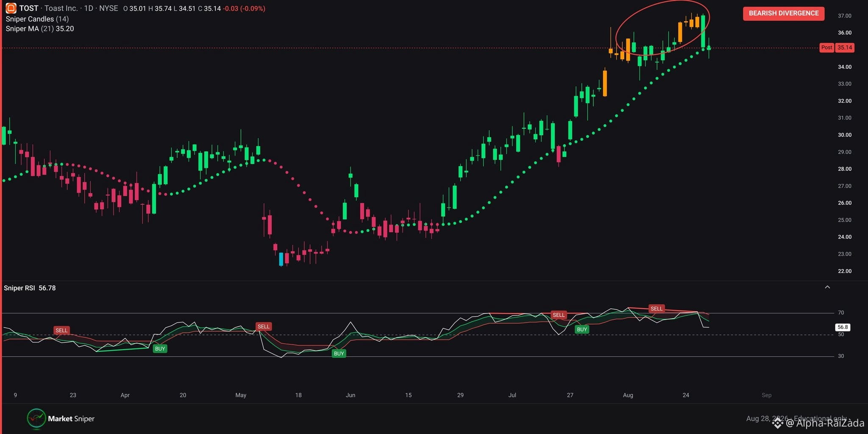868x434 pixels.
Task: Click the March SELL signal in RSI pane
Action: coord(61,330)
